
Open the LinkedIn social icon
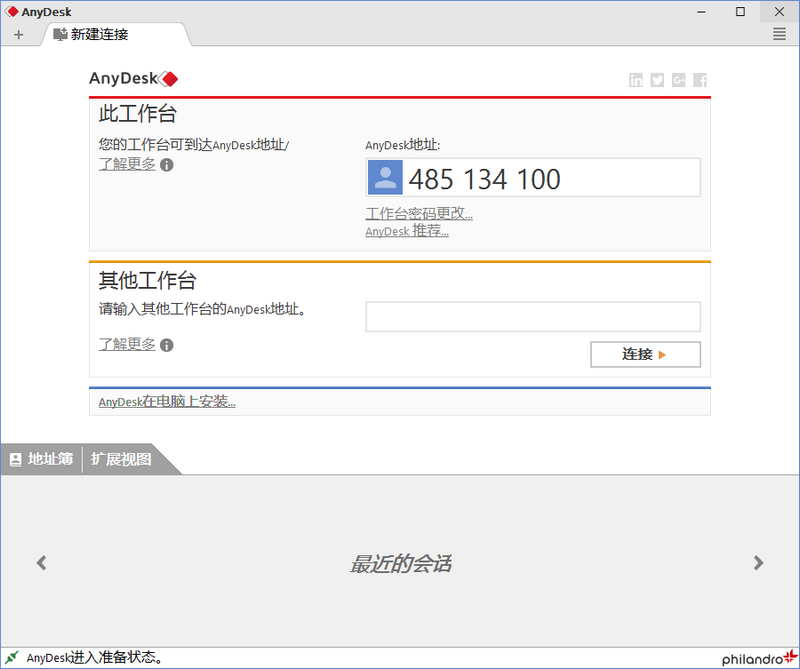coord(636,80)
